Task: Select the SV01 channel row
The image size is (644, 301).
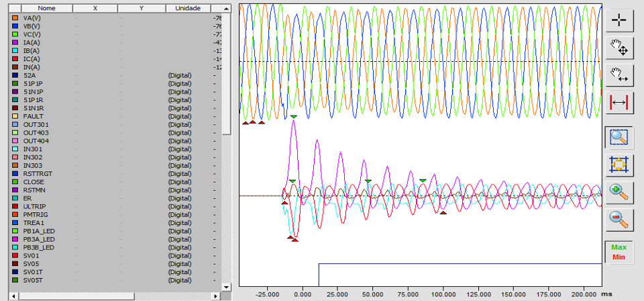Action: coord(115,256)
